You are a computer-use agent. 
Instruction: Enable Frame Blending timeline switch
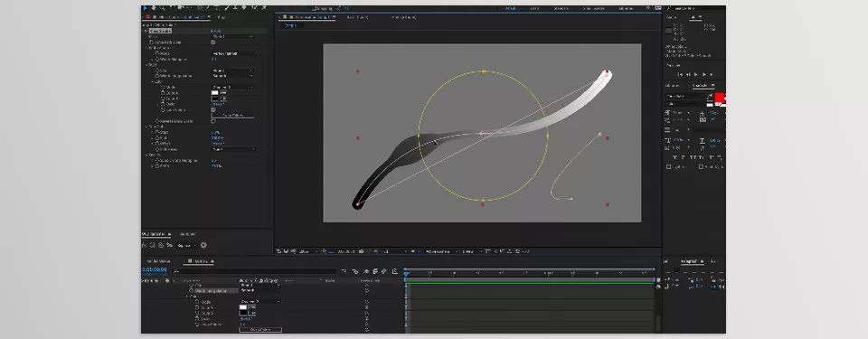click(374, 271)
